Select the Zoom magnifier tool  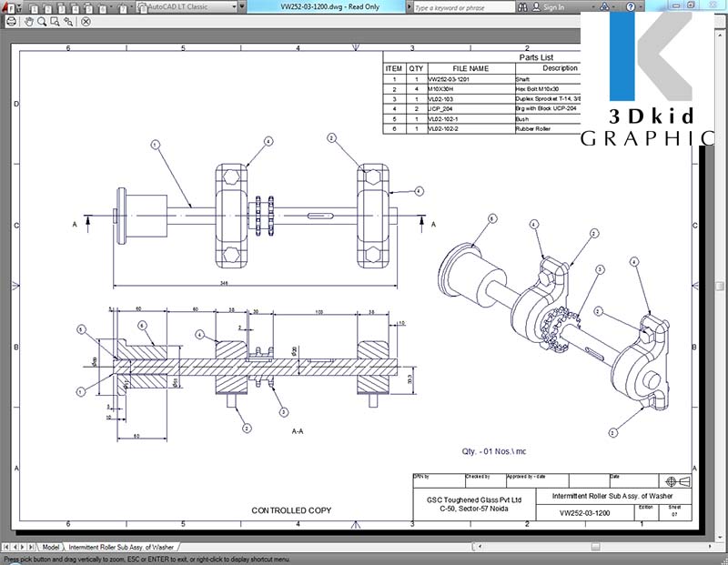[x=42, y=21]
